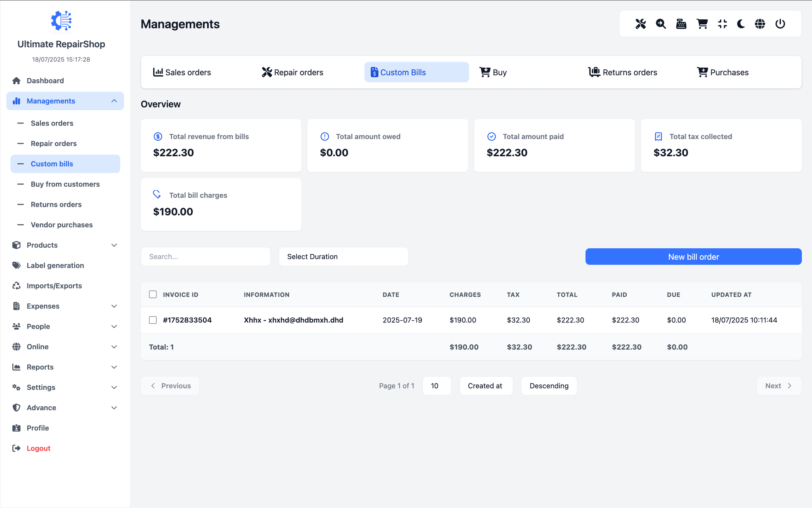Tick checkbox for invoice #1752833504
Viewport: 812px width, 508px height.
point(153,320)
